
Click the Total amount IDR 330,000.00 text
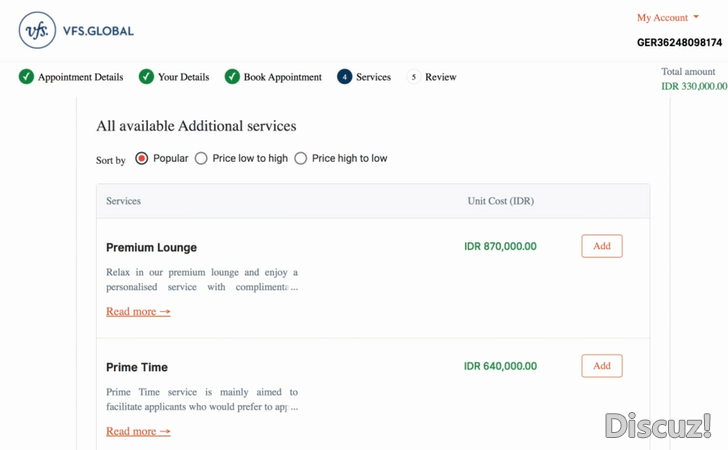pyautogui.click(x=694, y=79)
